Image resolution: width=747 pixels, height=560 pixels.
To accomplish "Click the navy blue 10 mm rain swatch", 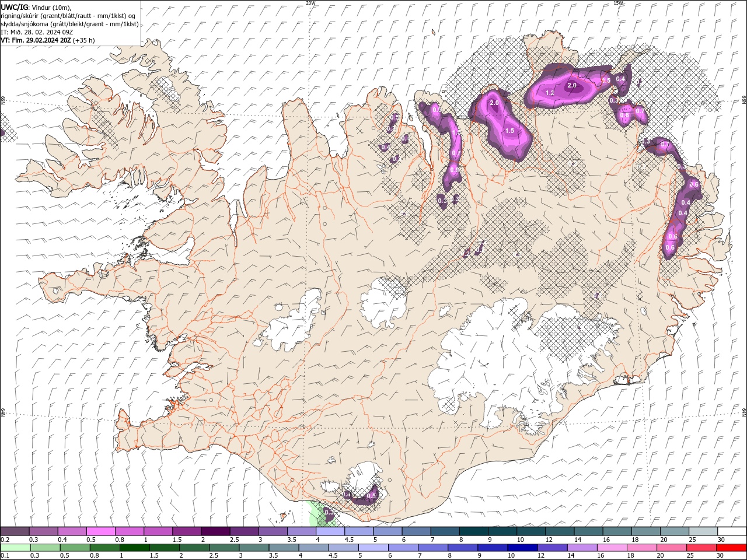I will [522, 548].
